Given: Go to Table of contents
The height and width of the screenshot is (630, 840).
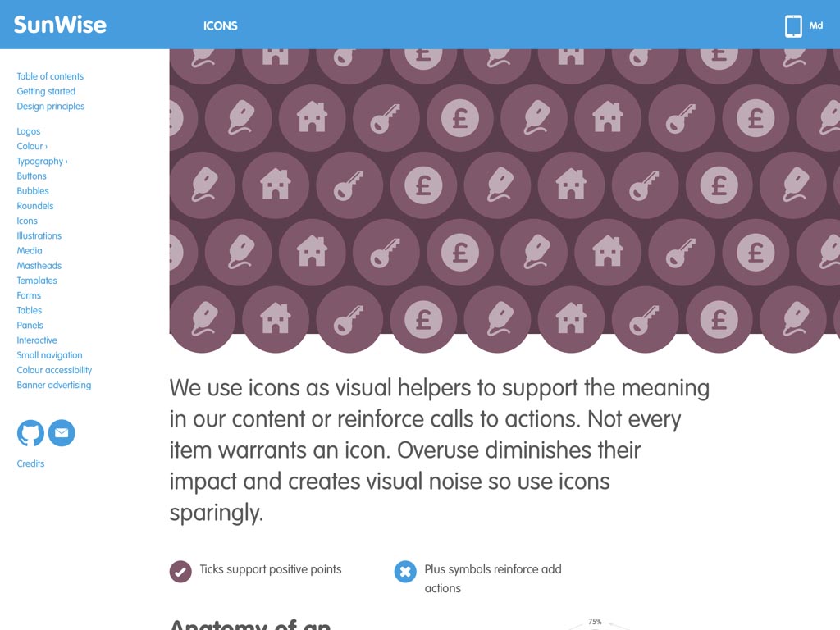Looking at the screenshot, I should [x=50, y=76].
